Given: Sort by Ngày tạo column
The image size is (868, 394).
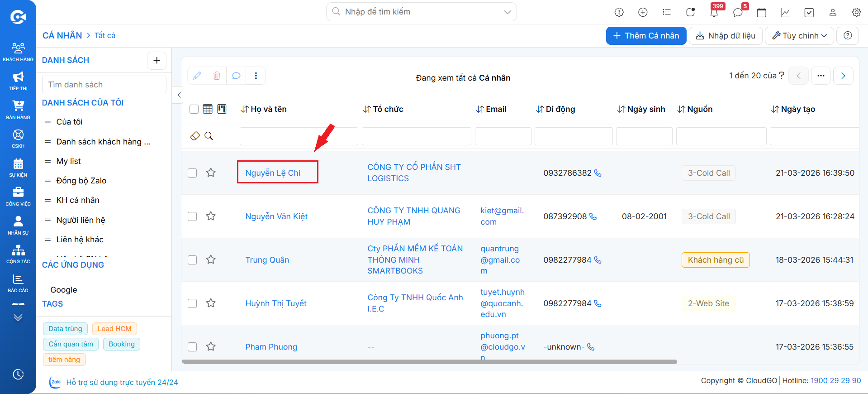Looking at the screenshot, I should [x=793, y=109].
